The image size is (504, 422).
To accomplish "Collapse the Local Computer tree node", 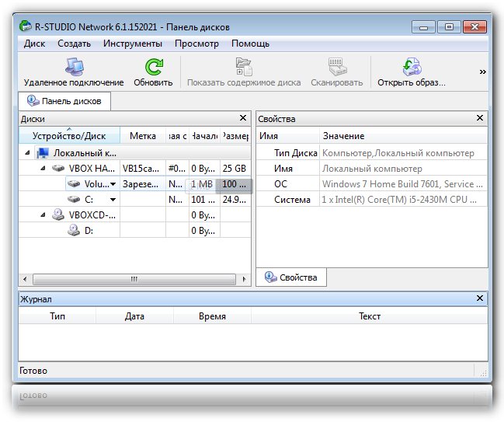I will pyautogui.click(x=29, y=153).
